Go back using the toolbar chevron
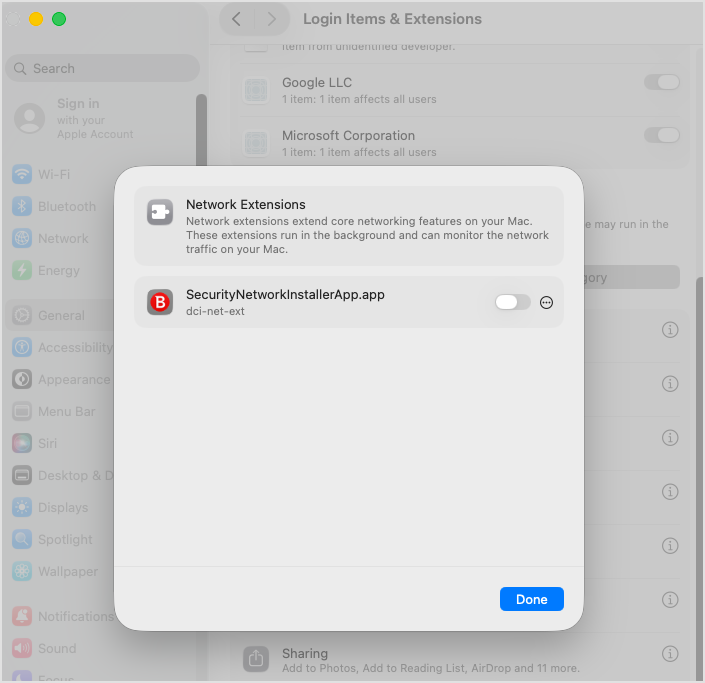The width and height of the screenshot is (705, 683). tap(236, 19)
